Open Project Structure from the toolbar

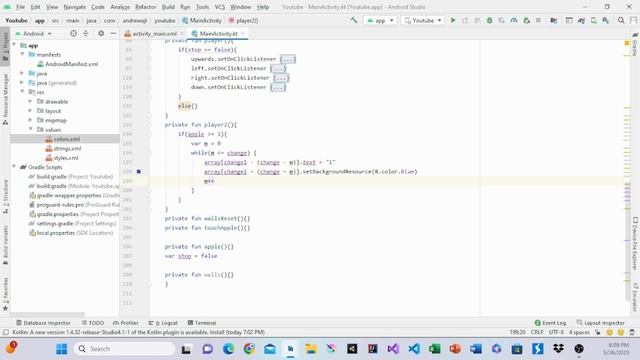click(554, 20)
